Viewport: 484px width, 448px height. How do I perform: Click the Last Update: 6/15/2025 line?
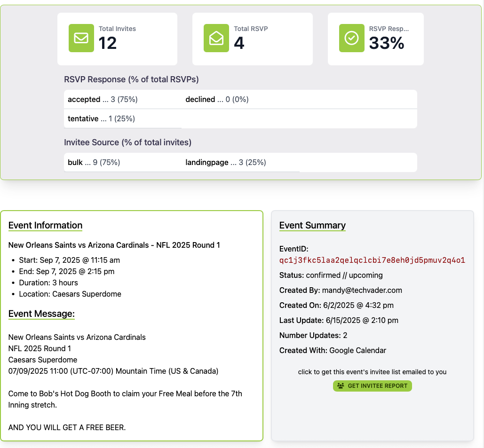(x=339, y=320)
